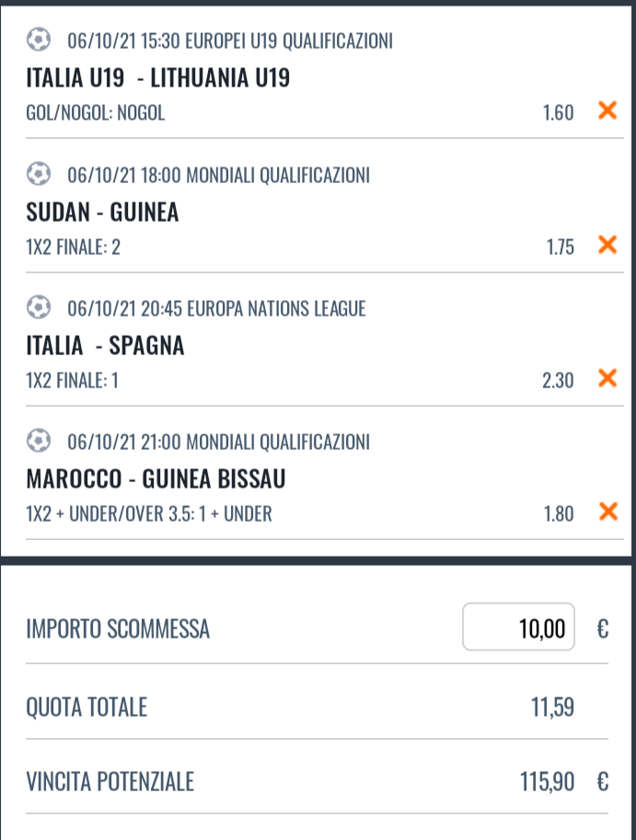This screenshot has height=840, width=636.
Task: Edit the bet amount field showing 10,00
Action: [519, 627]
